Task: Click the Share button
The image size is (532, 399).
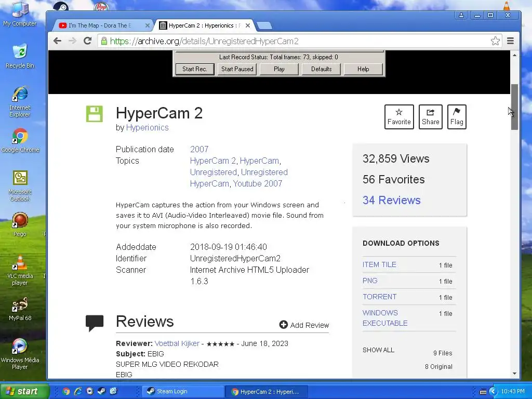Action: [x=431, y=117]
